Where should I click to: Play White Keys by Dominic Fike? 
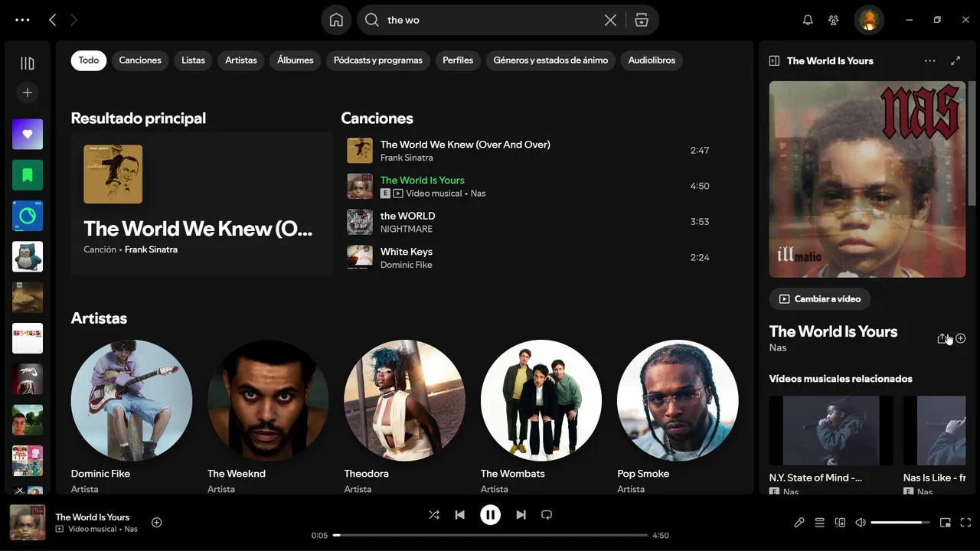(533, 258)
